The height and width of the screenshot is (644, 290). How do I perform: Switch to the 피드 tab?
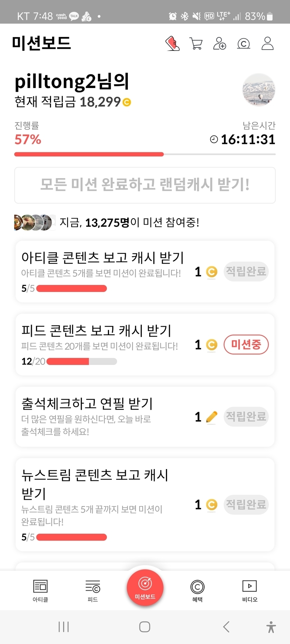click(93, 591)
